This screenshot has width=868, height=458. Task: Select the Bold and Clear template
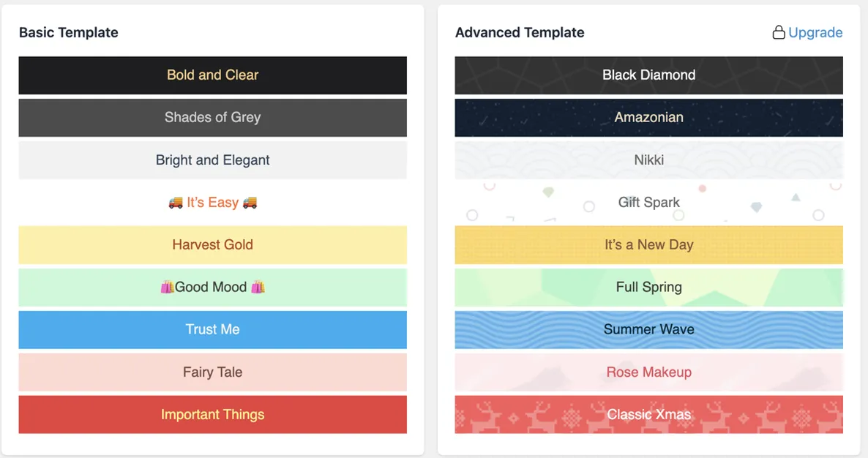coord(212,75)
